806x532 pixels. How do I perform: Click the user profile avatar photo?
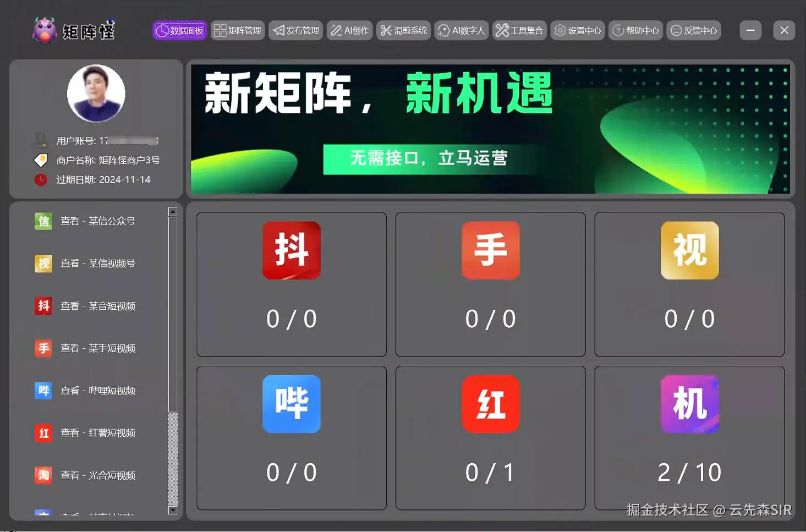tap(96, 94)
